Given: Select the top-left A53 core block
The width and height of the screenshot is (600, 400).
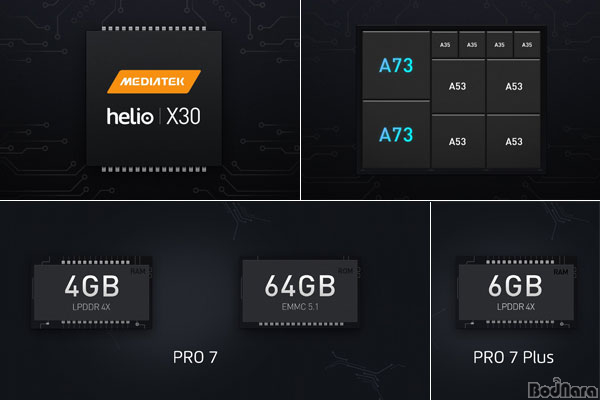Looking at the screenshot, I should 458,87.
